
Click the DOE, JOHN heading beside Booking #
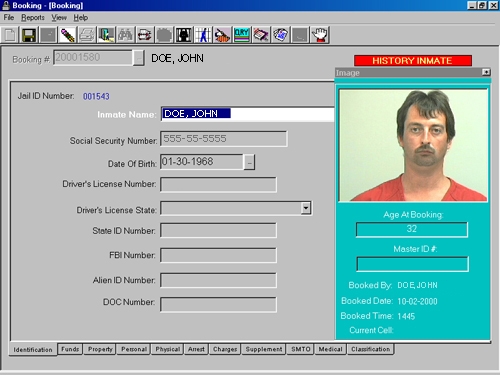click(x=177, y=58)
